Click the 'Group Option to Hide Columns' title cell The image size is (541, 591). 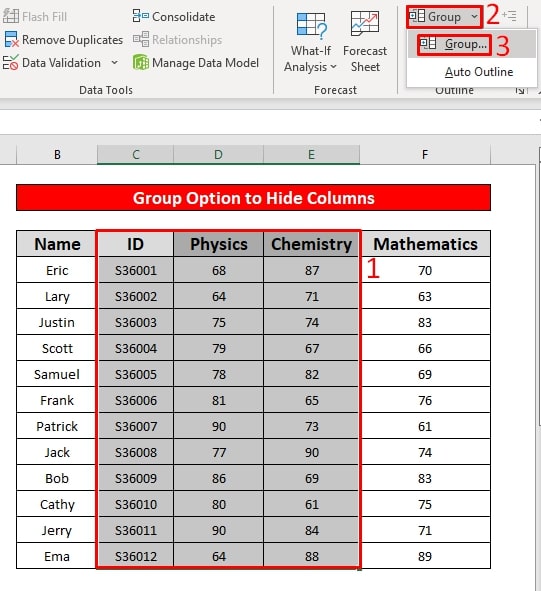pos(253,198)
